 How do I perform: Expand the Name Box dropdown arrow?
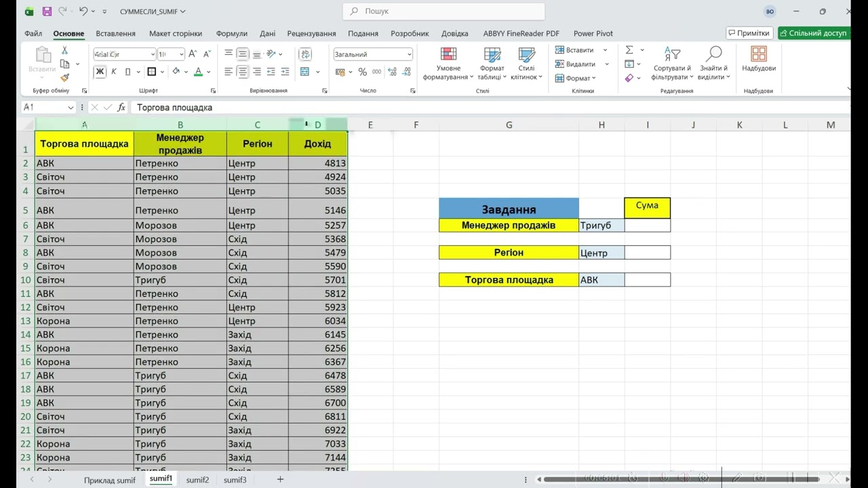tap(71, 107)
